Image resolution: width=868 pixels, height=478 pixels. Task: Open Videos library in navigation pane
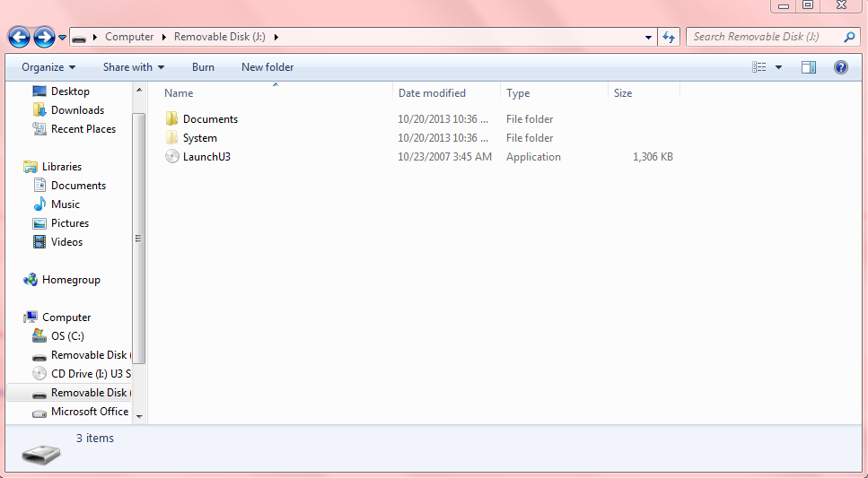click(x=66, y=242)
